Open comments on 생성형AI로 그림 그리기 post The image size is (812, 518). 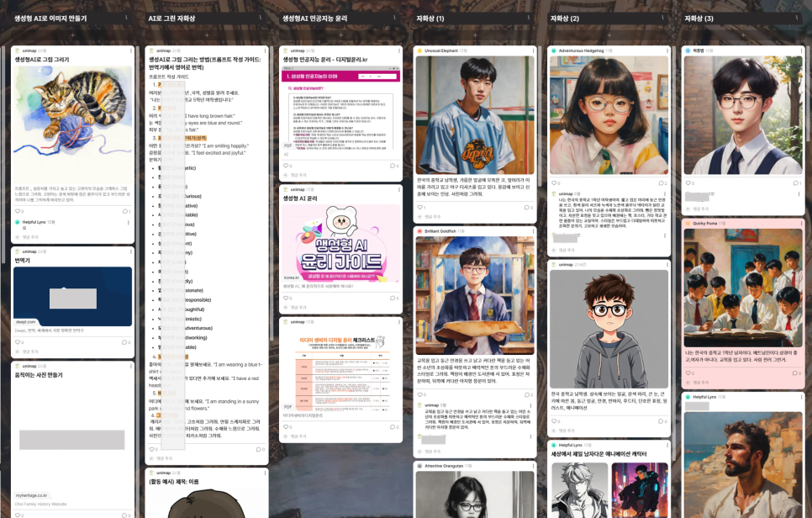click(126, 211)
